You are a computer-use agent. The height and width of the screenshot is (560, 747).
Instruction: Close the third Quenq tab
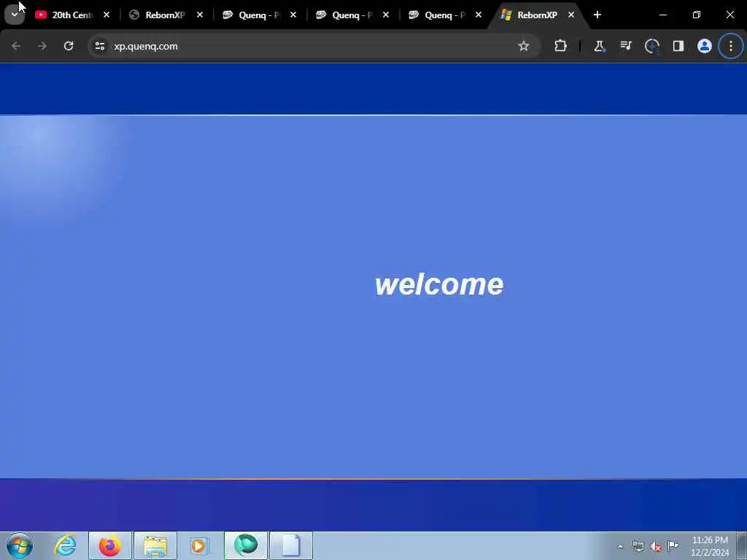pyautogui.click(x=479, y=15)
